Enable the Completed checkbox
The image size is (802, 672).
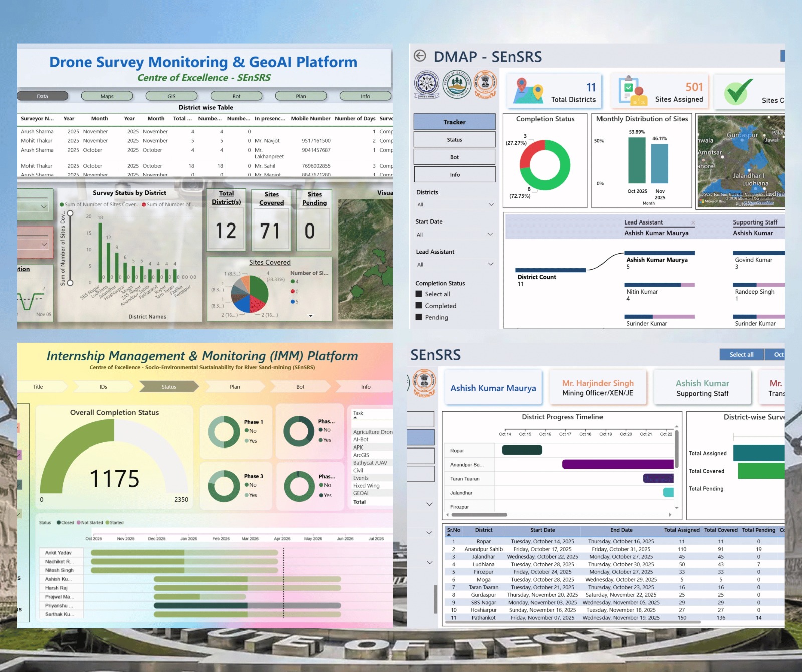coord(419,306)
